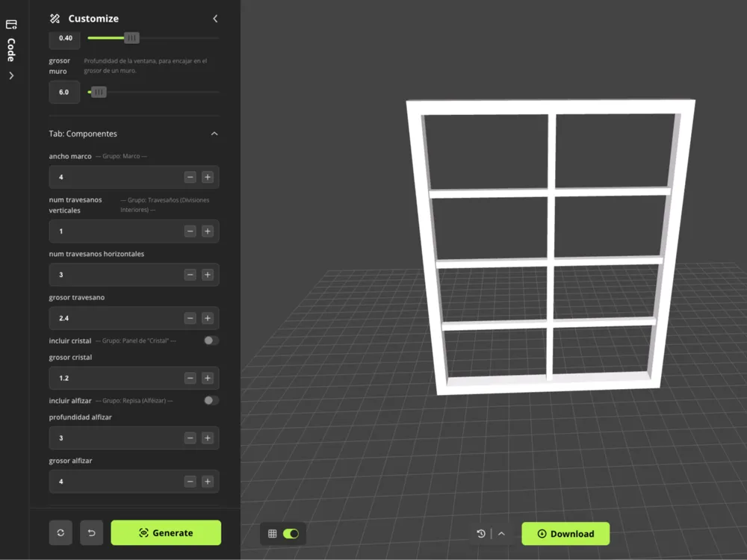The image size is (747, 560).
Task: Click the Generate button
Action: tap(166, 533)
